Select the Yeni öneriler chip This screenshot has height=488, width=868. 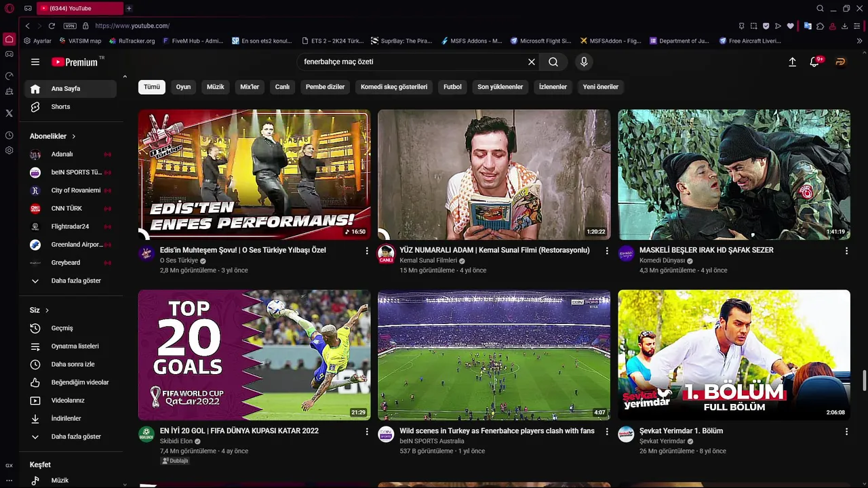(600, 87)
